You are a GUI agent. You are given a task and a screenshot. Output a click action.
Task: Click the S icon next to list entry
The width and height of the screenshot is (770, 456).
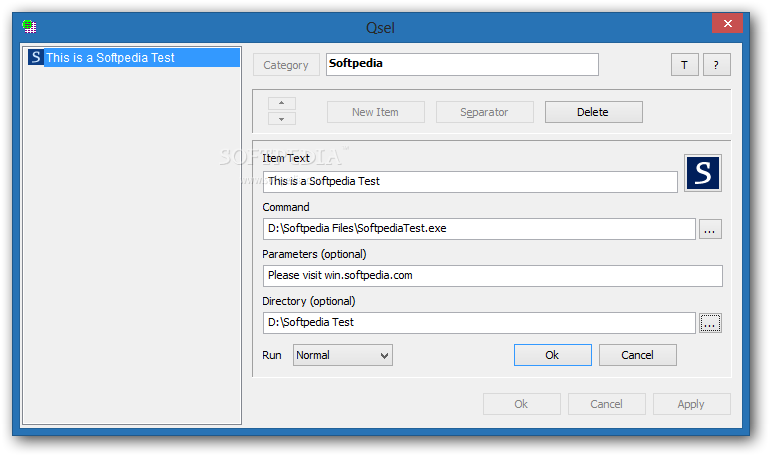pyautogui.click(x=35, y=57)
